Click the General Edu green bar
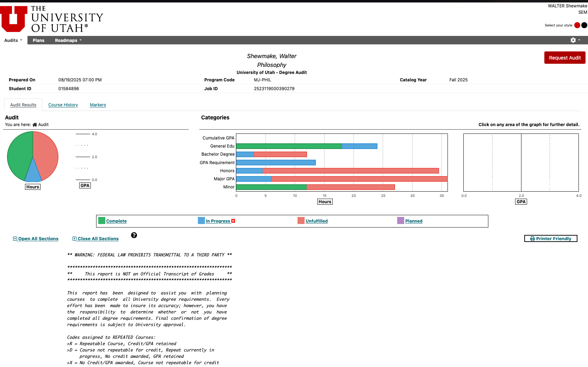 [x=289, y=146]
